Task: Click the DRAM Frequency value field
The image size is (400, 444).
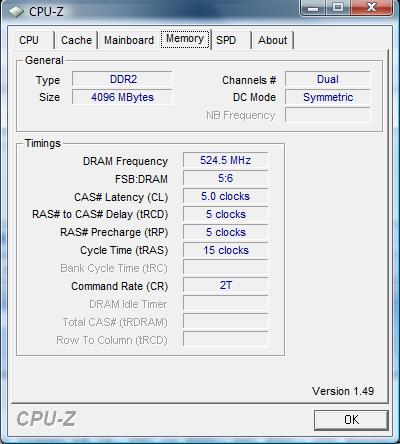Action: point(226,160)
